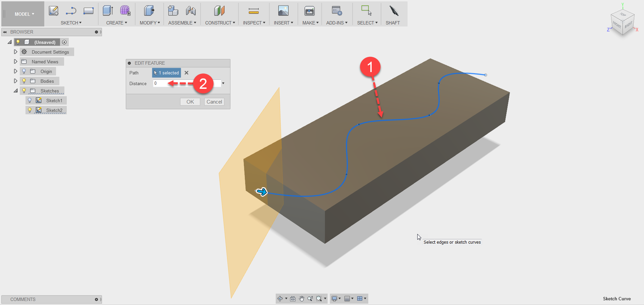Select the Spline sketch tool
644x305 pixels.
(71, 11)
